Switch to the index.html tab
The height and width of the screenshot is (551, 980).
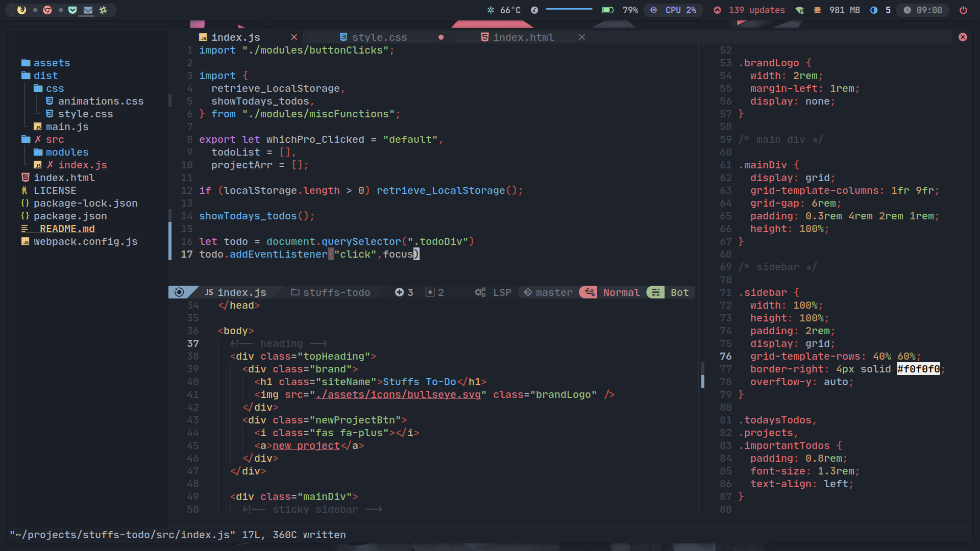[x=523, y=37]
